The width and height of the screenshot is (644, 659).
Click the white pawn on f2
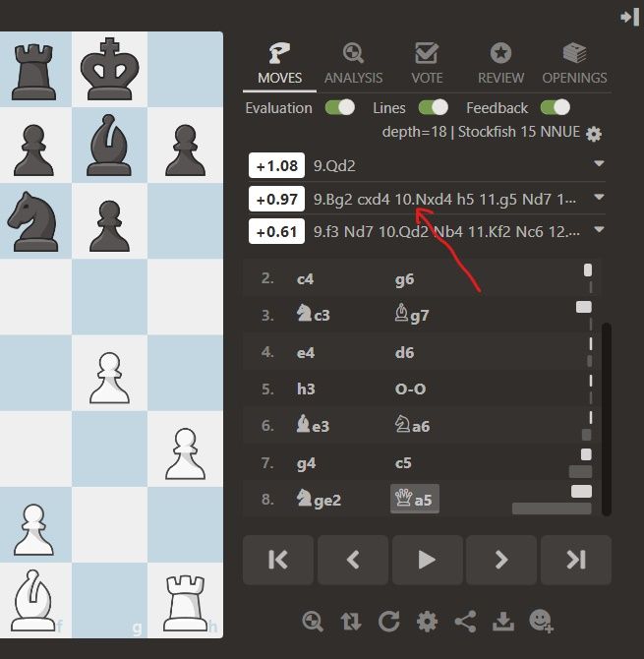point(33,529)
